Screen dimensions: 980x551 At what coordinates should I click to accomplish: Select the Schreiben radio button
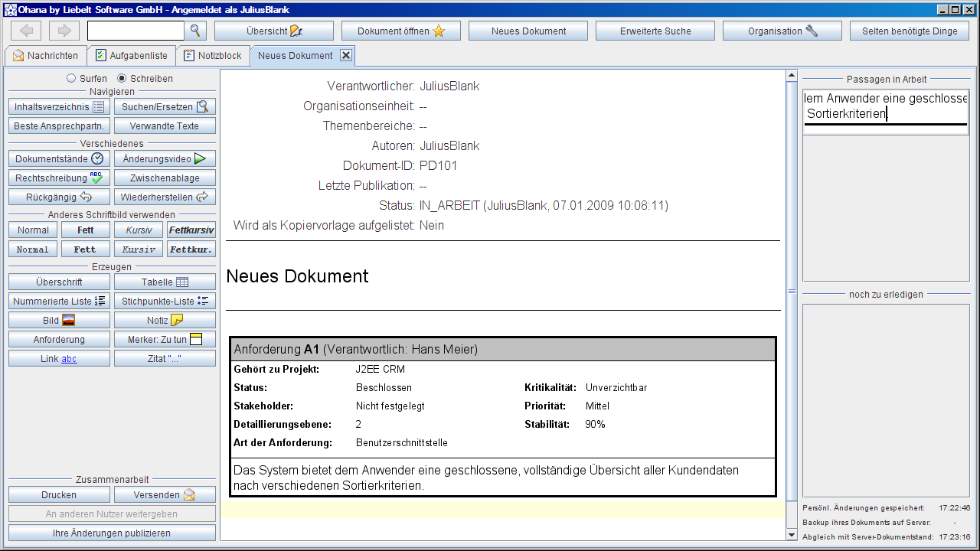point(122,78)
